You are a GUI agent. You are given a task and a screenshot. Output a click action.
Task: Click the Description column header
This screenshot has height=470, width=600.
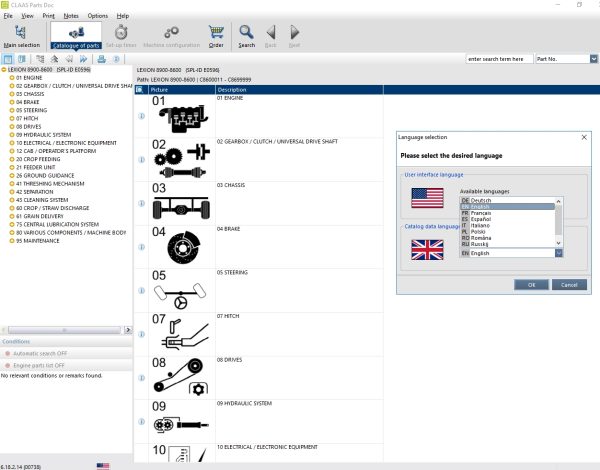coord(299,90)
